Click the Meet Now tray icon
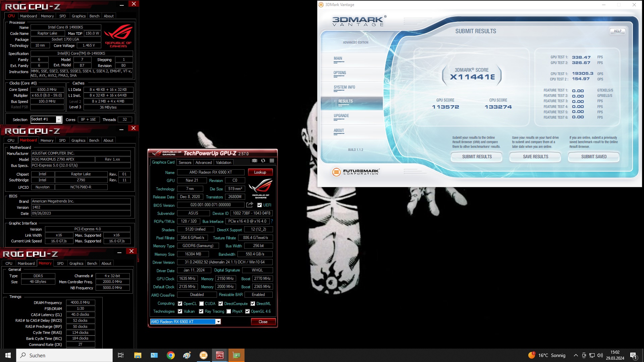The width and height of the screenshot is (644, 362). point(584,355)
